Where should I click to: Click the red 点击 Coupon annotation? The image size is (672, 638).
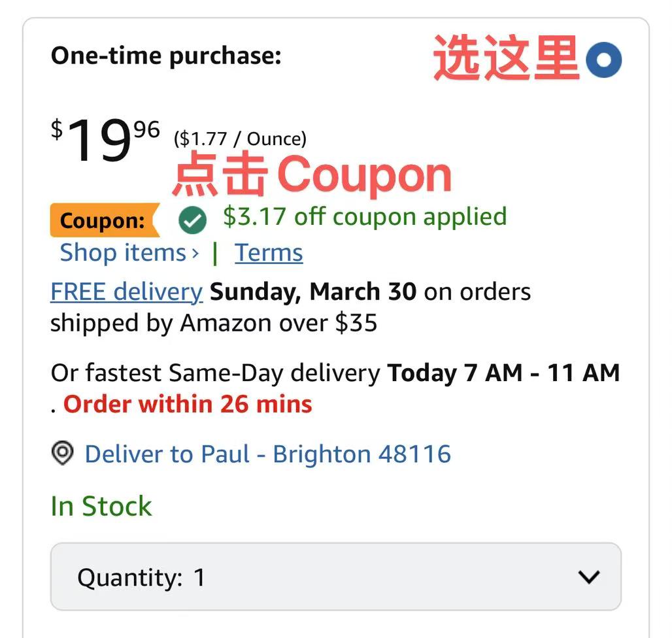(312, 175)
